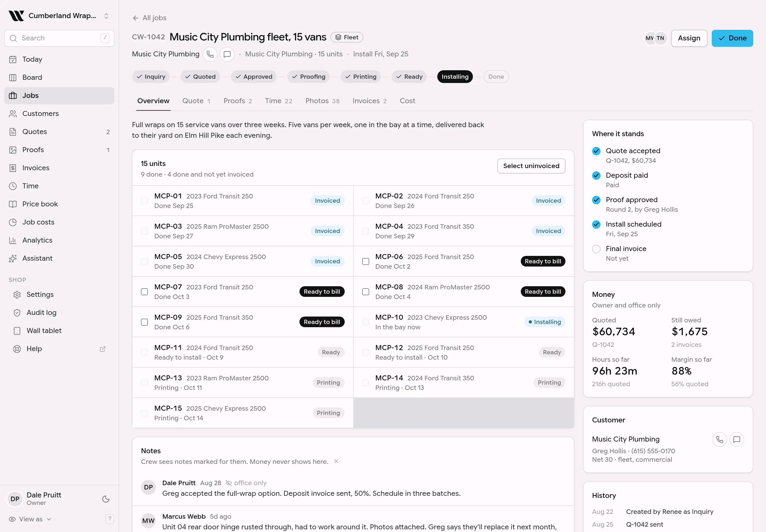Open the View as dropdown
The height and width of the screenshot is (532, 766).
tap(30, 519)
